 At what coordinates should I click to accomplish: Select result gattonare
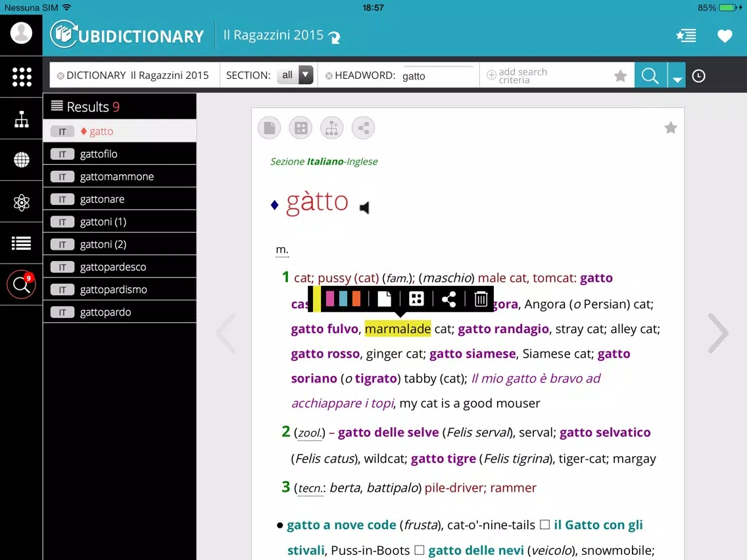[x=120, y=199]
